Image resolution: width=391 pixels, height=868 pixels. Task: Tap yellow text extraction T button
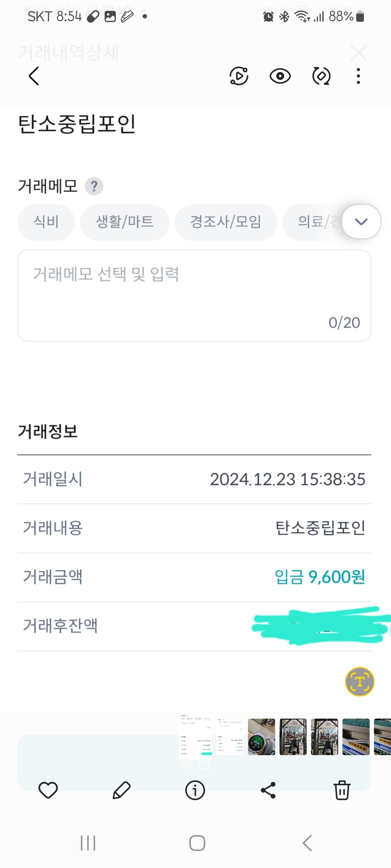coord(360,682)
